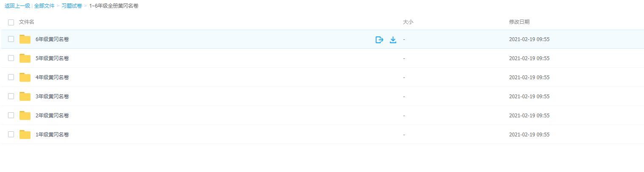Check the box for 4年级黄冈名卷
This screenshot has height=172, width=644.
11,77
